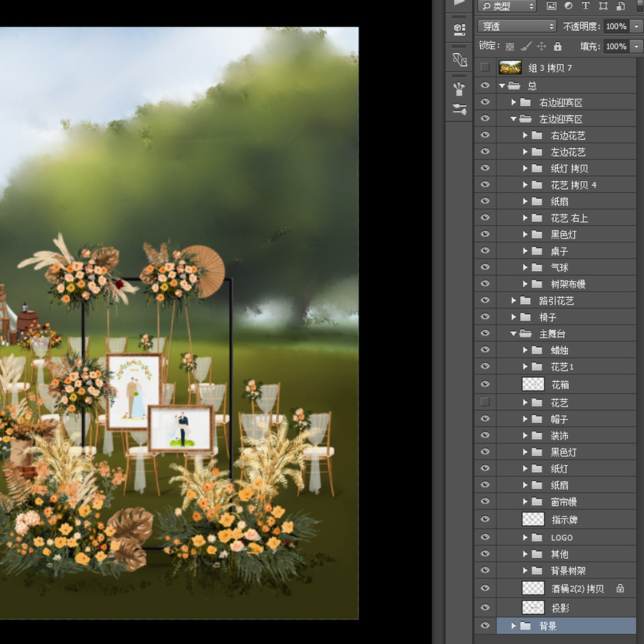The width and height of the screenshot is (644, 644).
Task: Toggle visibility of 右边迎宾区 group
Action: coord(485,102)
